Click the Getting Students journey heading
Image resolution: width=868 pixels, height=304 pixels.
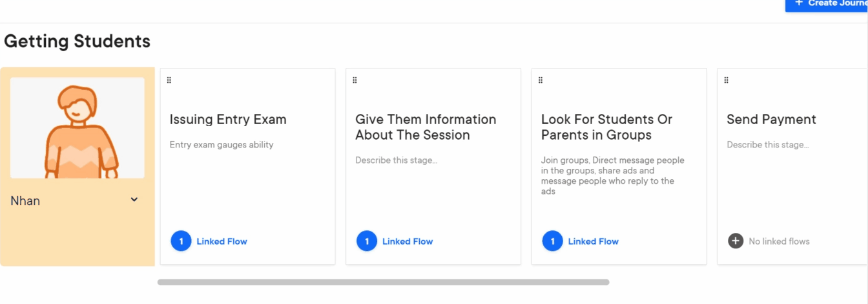77,41
